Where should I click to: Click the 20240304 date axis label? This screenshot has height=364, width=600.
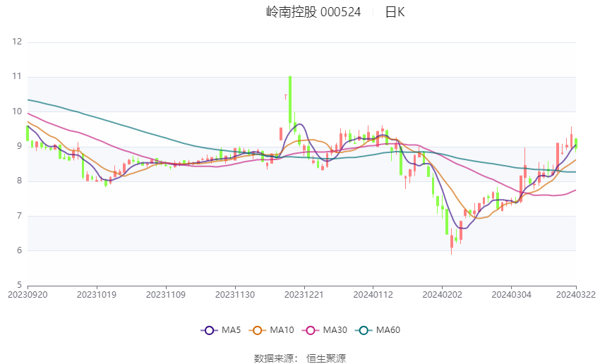512,295
